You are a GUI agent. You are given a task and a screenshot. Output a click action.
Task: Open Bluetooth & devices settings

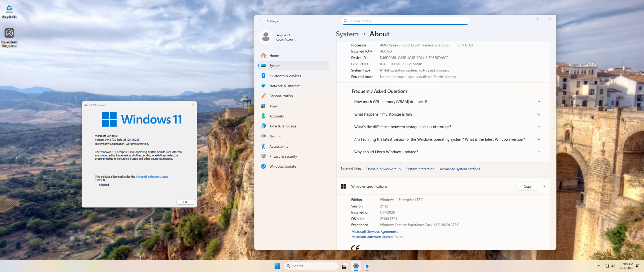285,76
